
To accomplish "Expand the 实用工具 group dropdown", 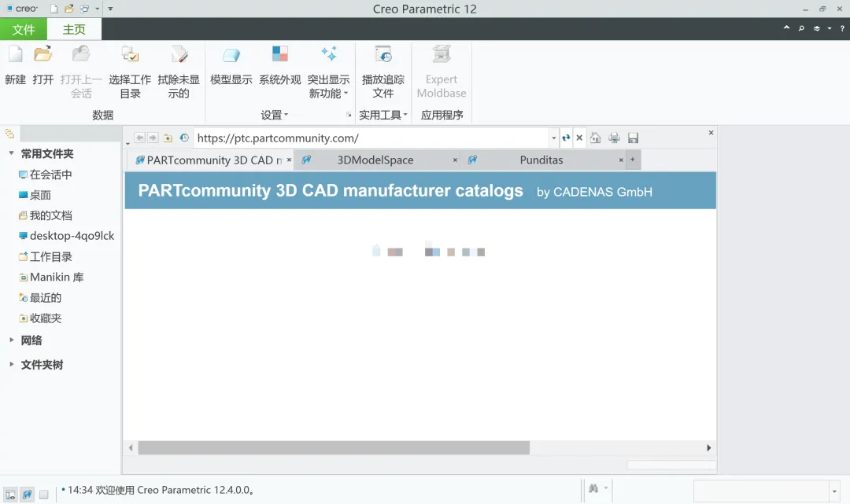I will coord(382,115).
